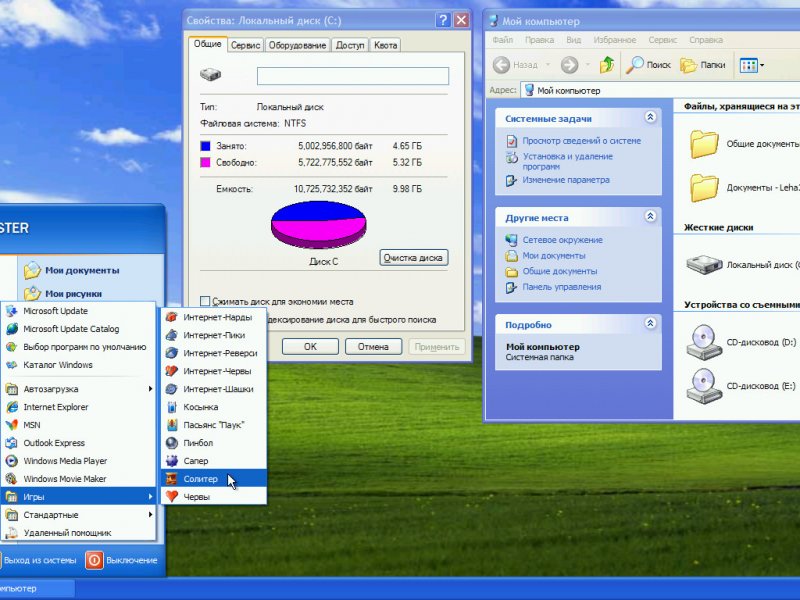Click the magenta Свободно color swatch
Screen dimensions: 800x600
point(205,162)
